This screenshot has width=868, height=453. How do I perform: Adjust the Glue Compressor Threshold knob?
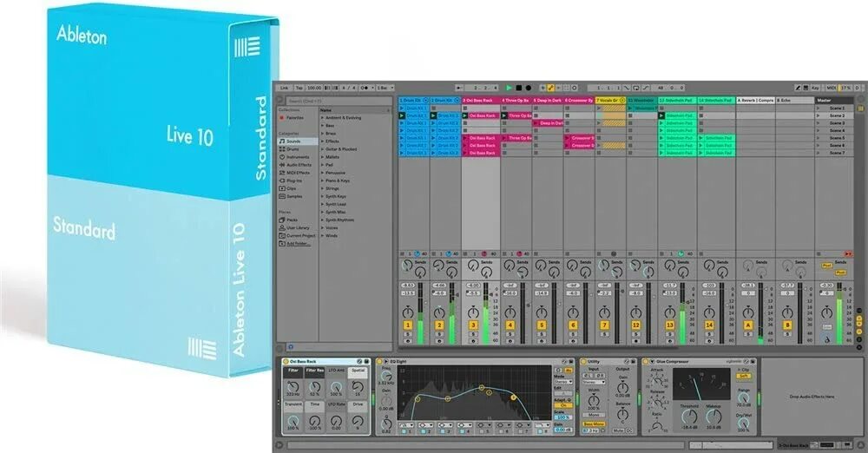click(x=689, y=417)
